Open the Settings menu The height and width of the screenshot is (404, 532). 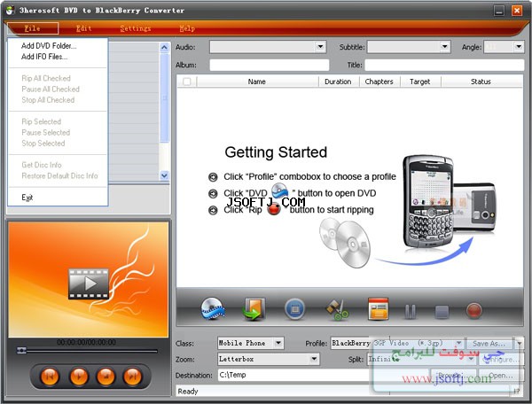pyautogui.click(x=136, y=28)
